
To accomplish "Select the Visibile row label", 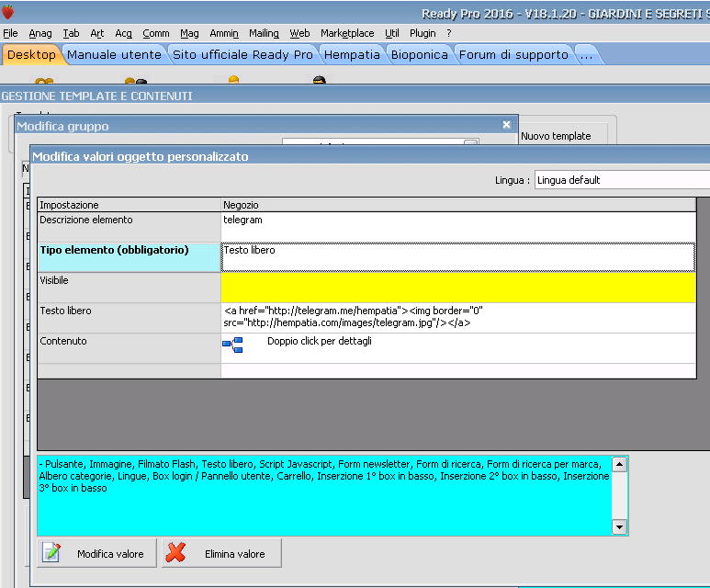I will [x=130, y=288].
